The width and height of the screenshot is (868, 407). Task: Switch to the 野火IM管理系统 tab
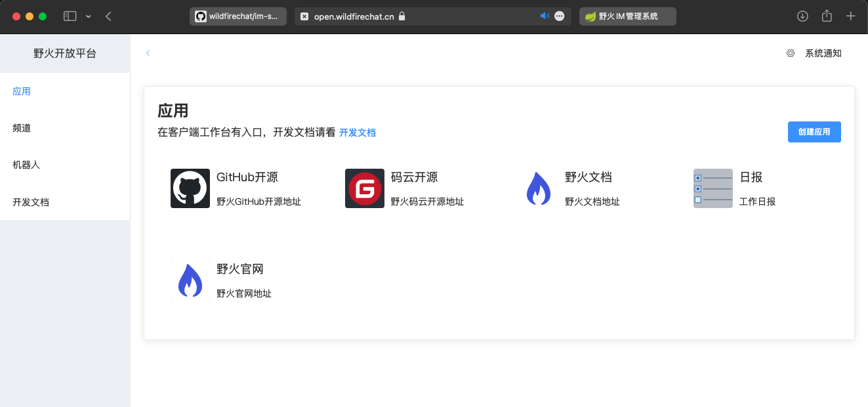(x=628, y=16)
